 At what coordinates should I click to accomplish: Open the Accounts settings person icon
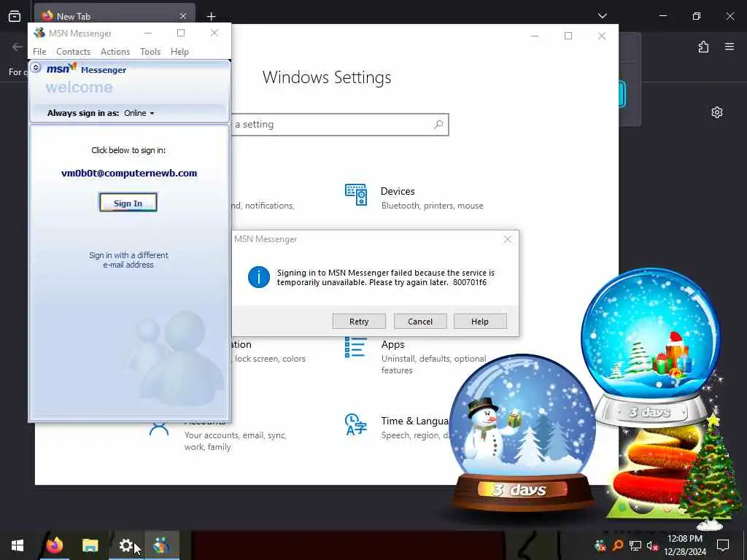click(x=158, y=429)
